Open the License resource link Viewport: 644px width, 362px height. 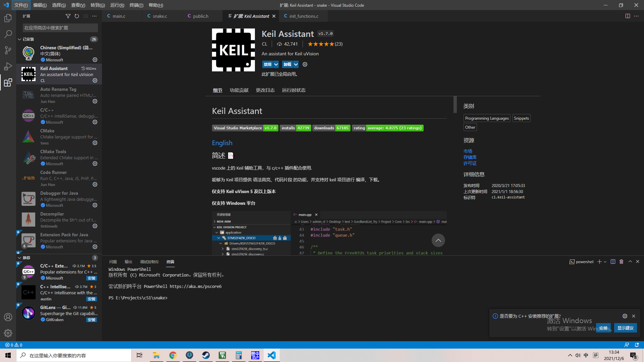470,164
